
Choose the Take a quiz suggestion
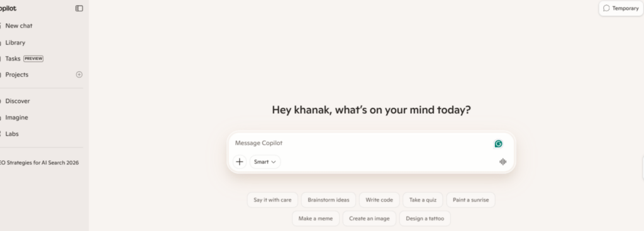(x=423, y=200)
